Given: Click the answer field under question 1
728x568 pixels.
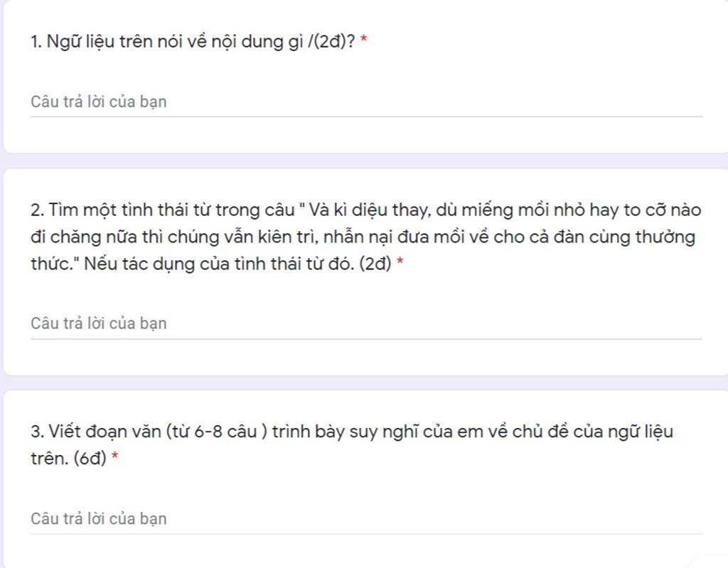Looking at the screenshot, I should pos(366,102).
